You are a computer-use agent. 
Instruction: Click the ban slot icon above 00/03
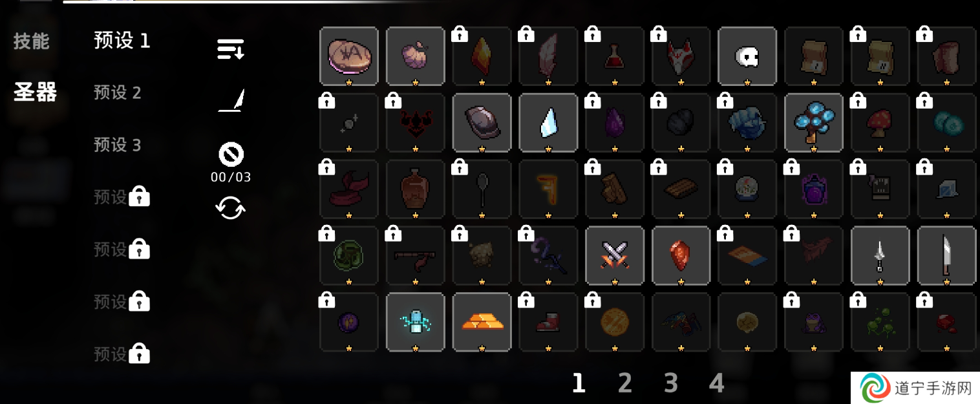pyautogui.click(x=231, y=154)
